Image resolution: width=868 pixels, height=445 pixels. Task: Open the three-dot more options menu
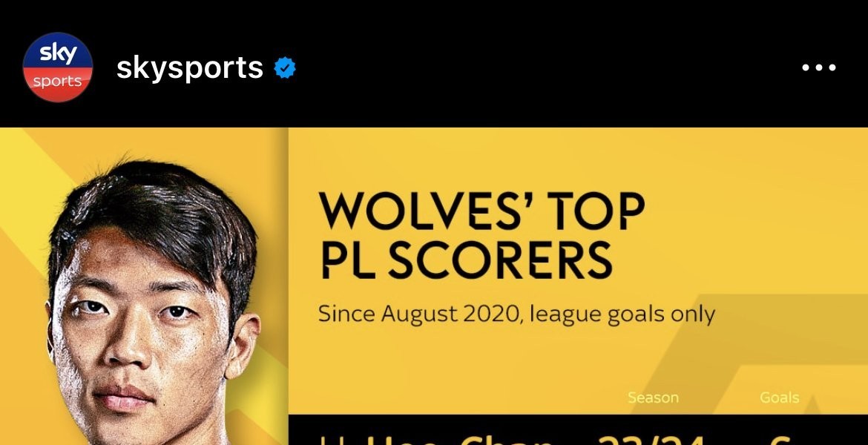coord(819,67)
